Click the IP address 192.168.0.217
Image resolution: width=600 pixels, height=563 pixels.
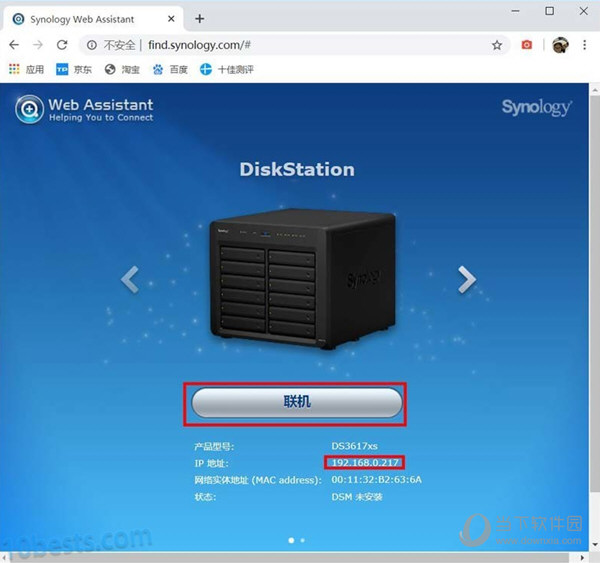pyautogui.click(x=365, y=463)
